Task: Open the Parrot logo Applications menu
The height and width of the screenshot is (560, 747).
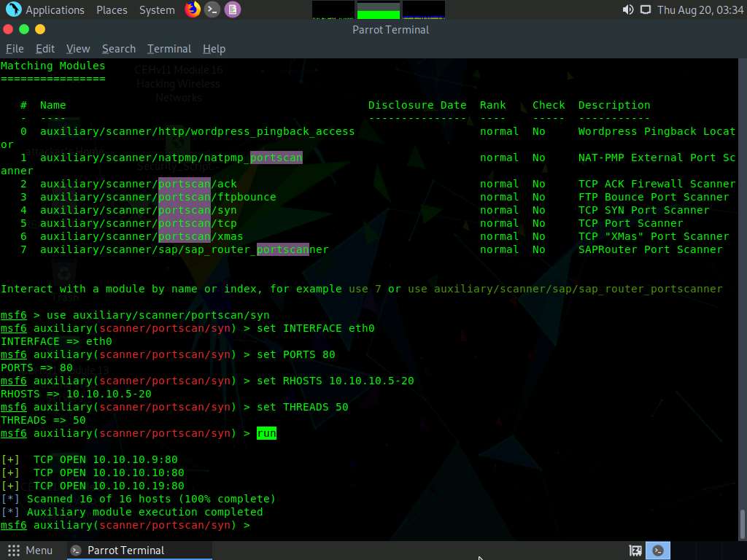Action: pos(13,9)
